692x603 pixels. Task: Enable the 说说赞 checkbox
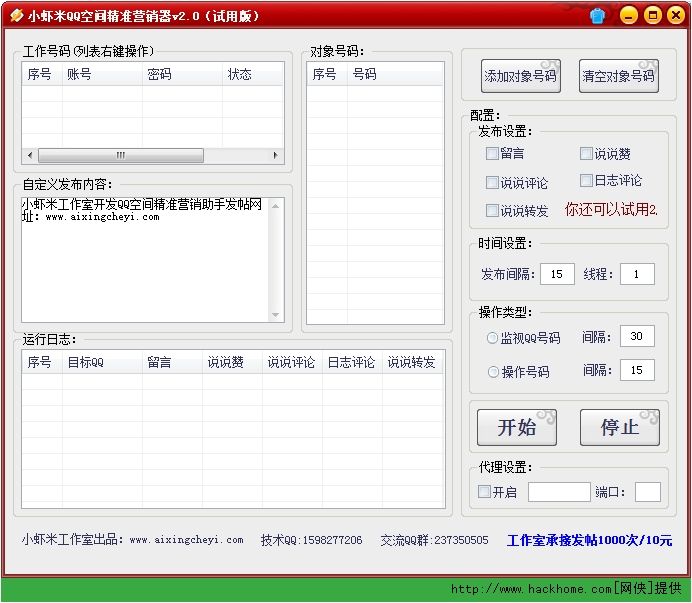(586, 153)
